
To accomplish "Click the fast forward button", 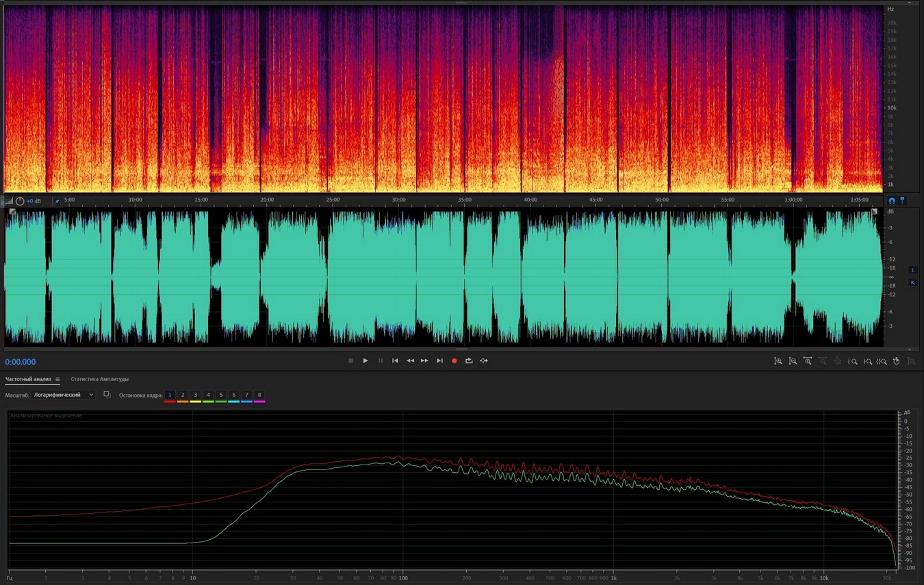I will [424, 361].
